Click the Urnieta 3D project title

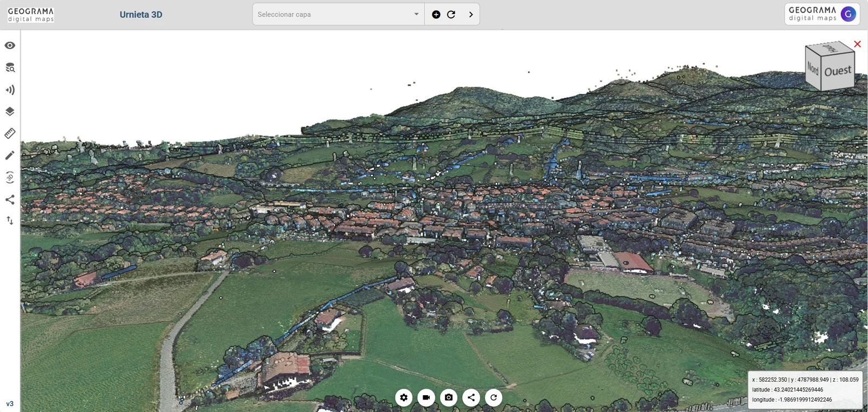coord(141,15)
